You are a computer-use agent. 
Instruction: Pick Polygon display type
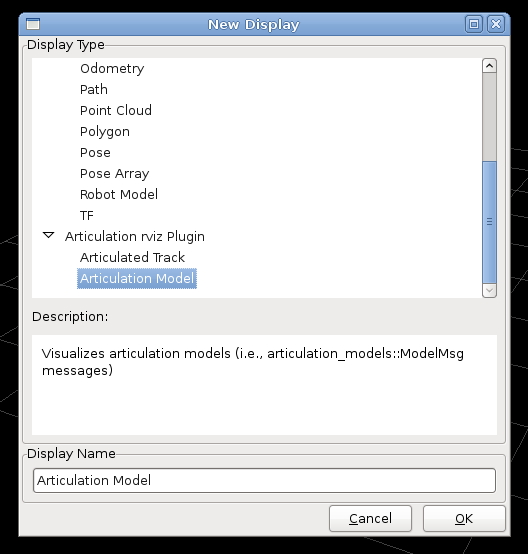point(105,131)
